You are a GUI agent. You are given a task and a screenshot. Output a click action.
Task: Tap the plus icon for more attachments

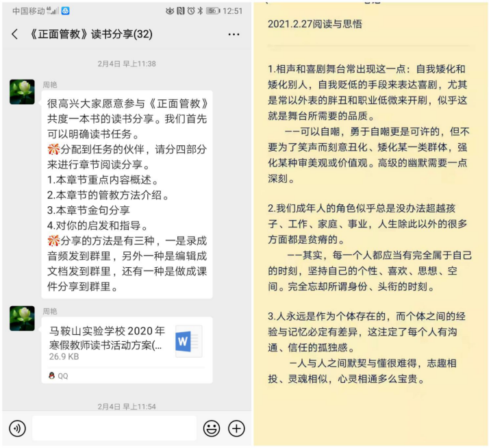[236, 429]
